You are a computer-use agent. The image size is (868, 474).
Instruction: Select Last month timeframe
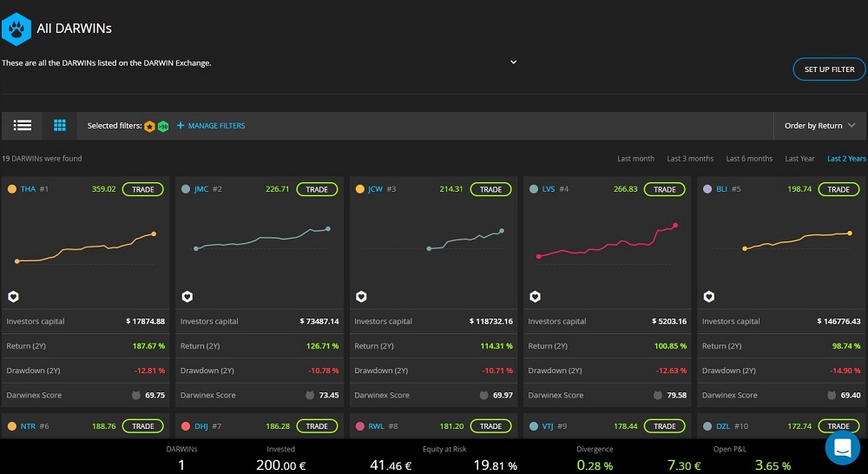635,158
